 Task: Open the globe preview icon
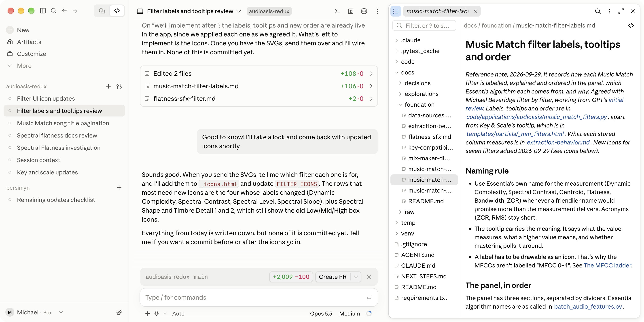[364, 11]
